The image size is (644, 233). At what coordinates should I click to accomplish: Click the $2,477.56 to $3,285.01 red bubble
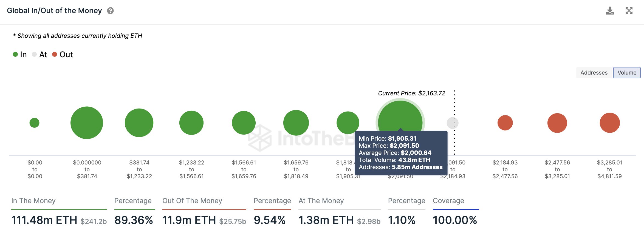tap(557, 123)
